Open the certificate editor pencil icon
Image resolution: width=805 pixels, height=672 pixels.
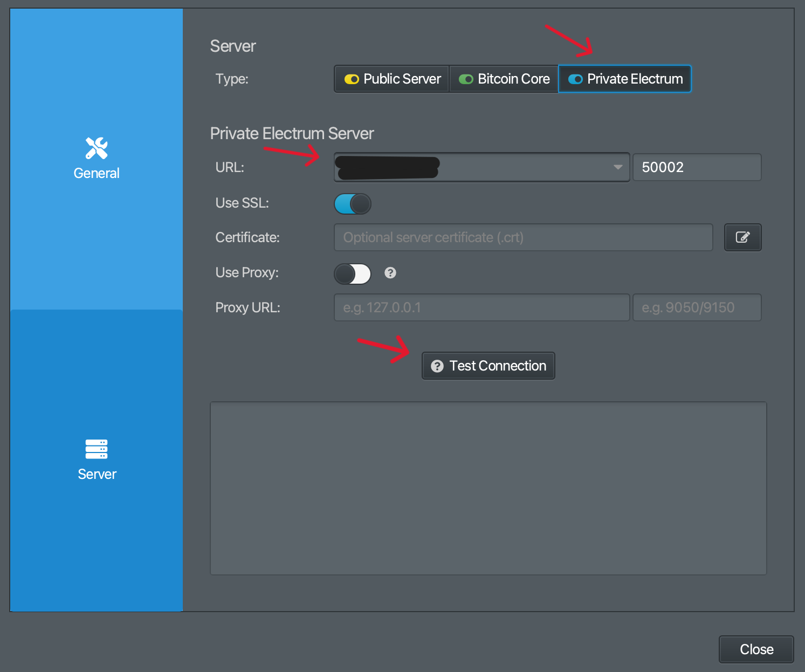coord(742,237)
